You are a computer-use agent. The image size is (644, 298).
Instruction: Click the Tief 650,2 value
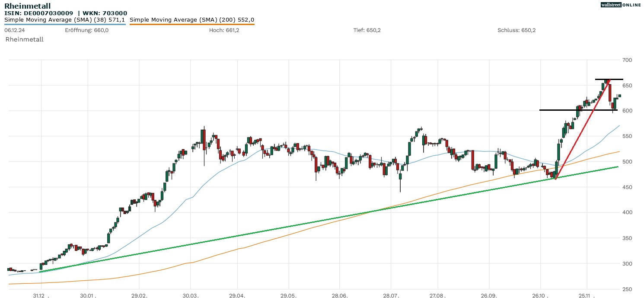(x=367, y=30)
